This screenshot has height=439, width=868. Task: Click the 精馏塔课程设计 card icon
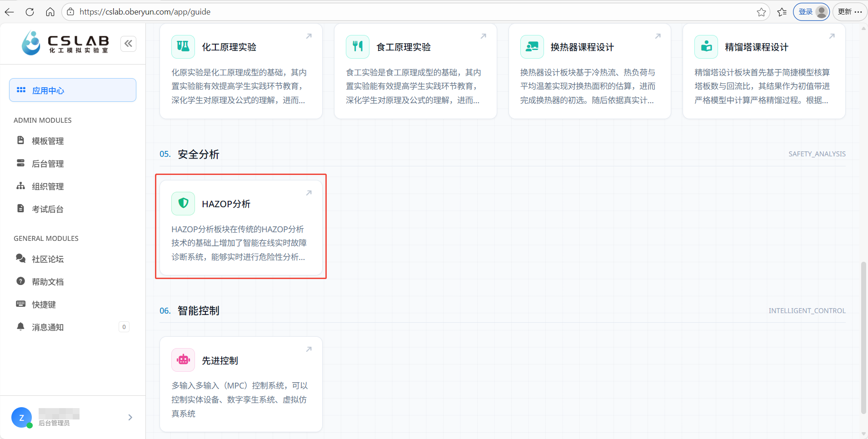point(706,46)
